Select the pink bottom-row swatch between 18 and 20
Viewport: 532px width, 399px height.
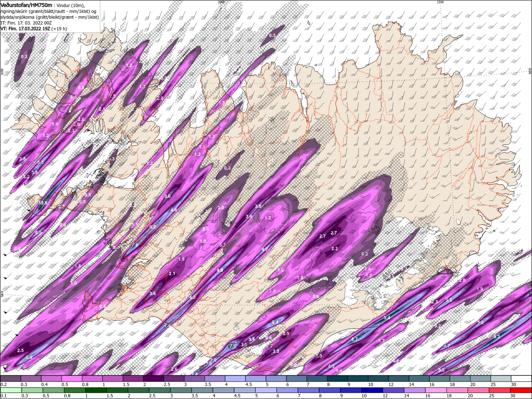(x=456, y=390)
